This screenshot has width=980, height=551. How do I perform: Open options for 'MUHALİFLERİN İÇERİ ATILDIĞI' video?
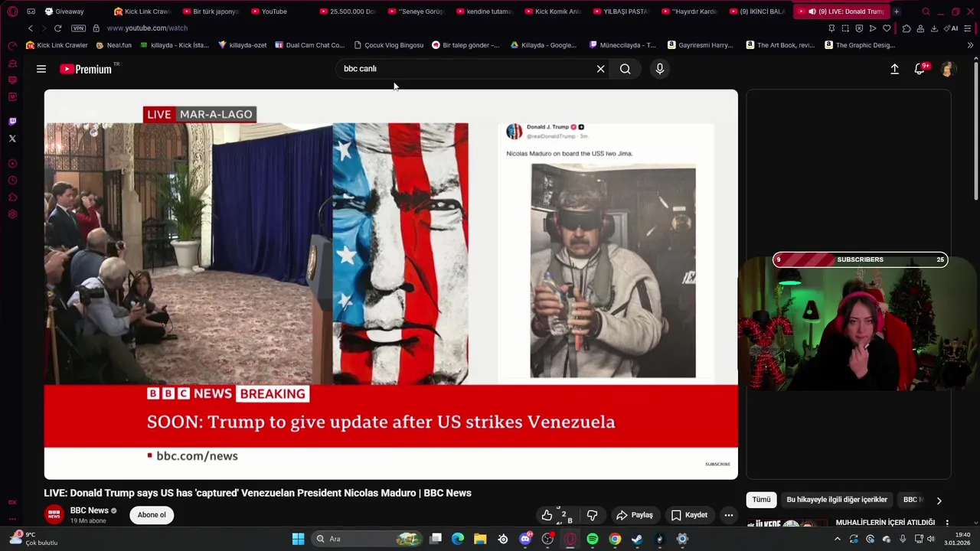(947, 523)
